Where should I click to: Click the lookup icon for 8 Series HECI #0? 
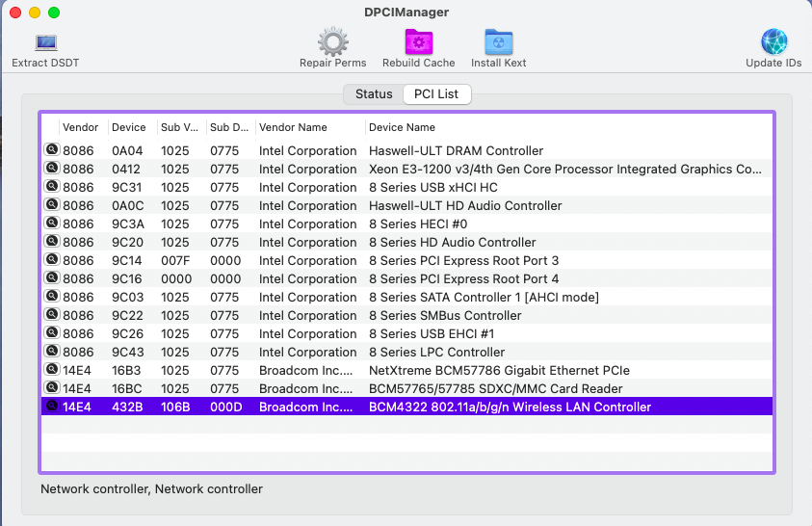coord(51,224)
